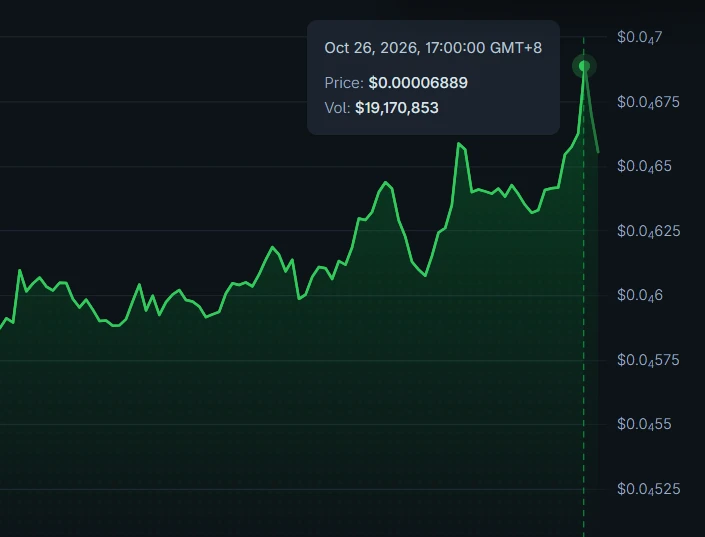The height and width of the screenshot is (537, 705).
Task: Click the tooltip volume value $19,170,853
Action: coord(397,108)
